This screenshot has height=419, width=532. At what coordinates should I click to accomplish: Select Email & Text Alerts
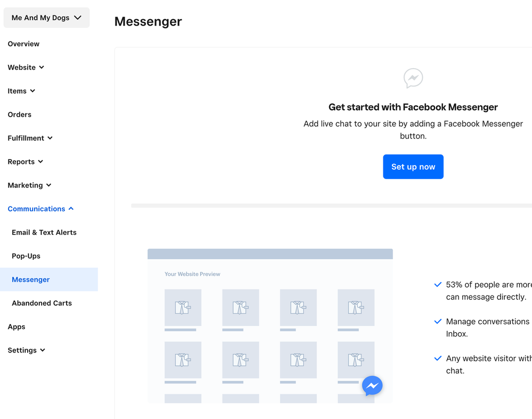pyautogui.click(x=44, y=232)
